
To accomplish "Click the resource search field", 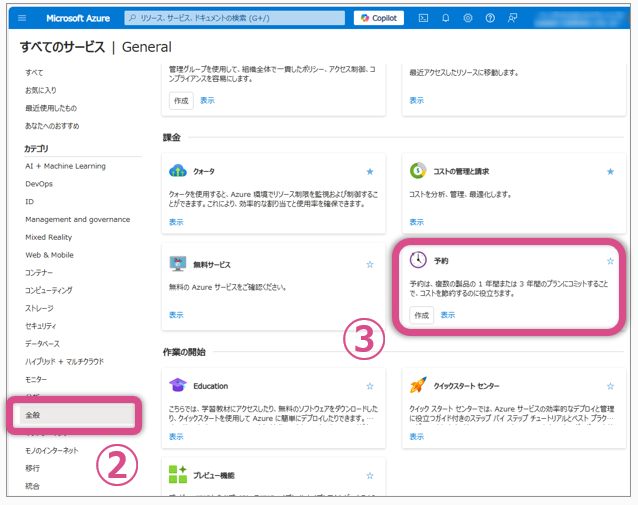I will coord(235,18).
